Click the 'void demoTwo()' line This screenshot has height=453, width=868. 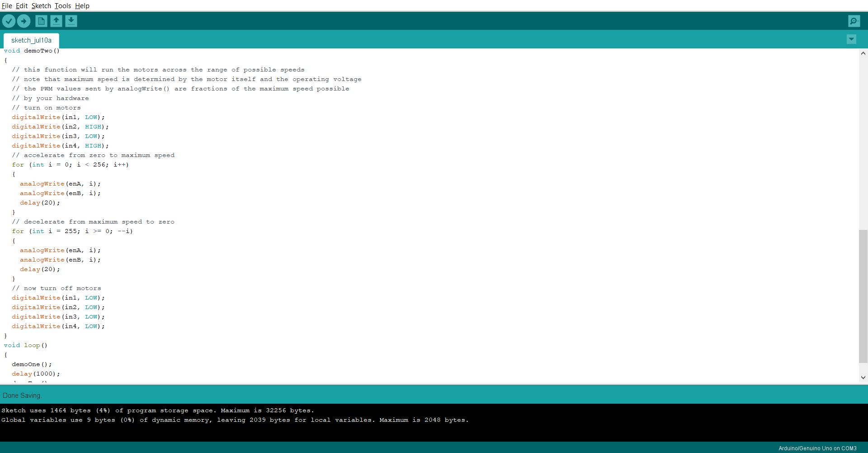tap(32, 51)
